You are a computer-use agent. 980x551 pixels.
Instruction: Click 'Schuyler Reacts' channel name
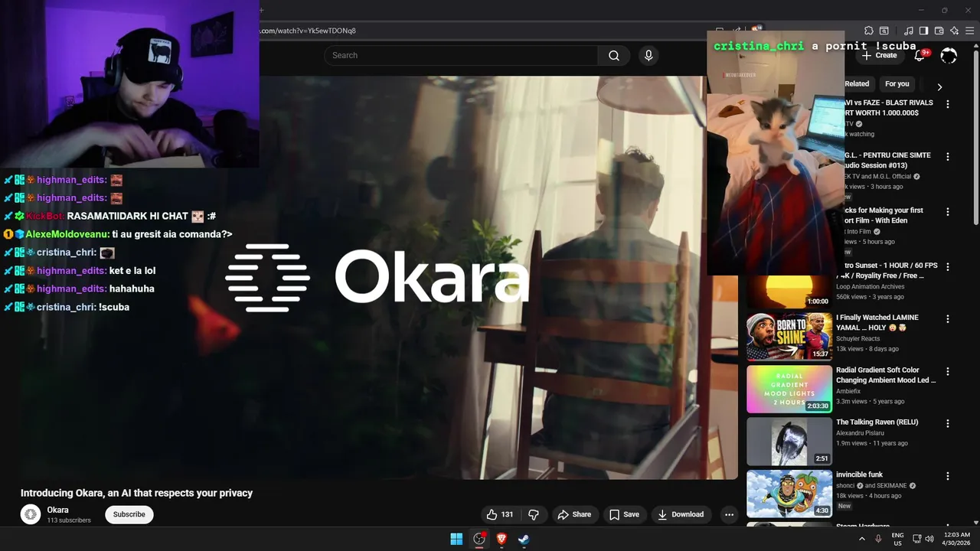[858, 338]
